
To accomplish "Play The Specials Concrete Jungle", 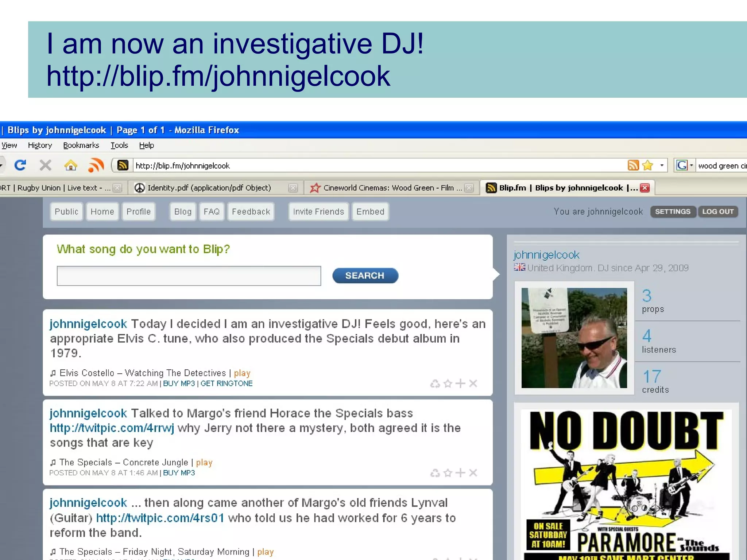I will 204,462.
